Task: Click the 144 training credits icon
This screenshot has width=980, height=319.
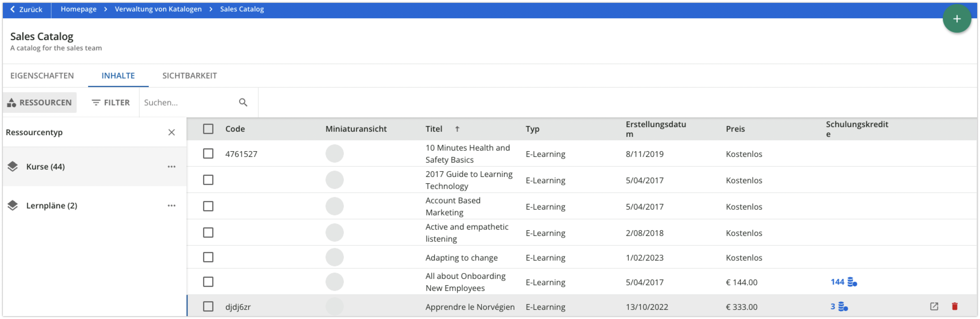Action: [x=852, y=282]
